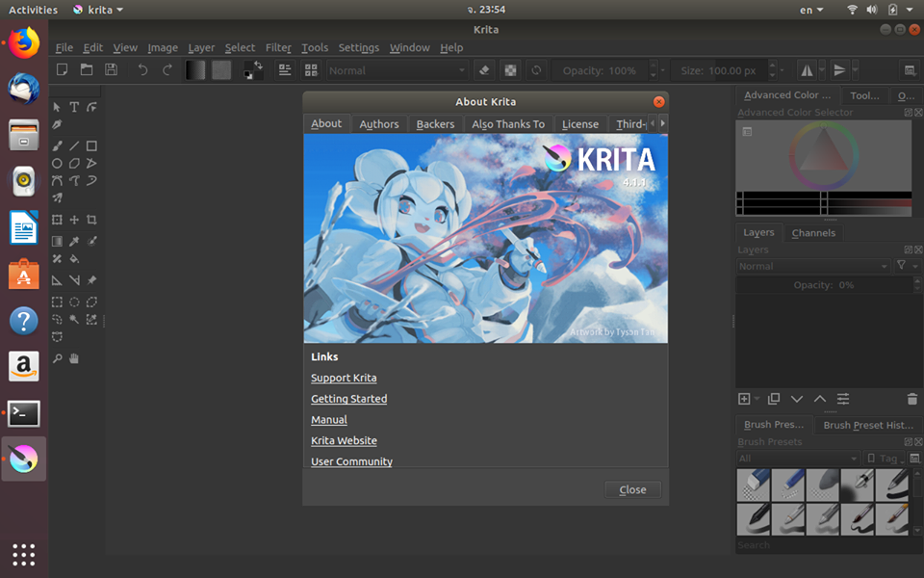Click the Redo arrow
This screenshot has height=578, width=924.
[167, 70]
